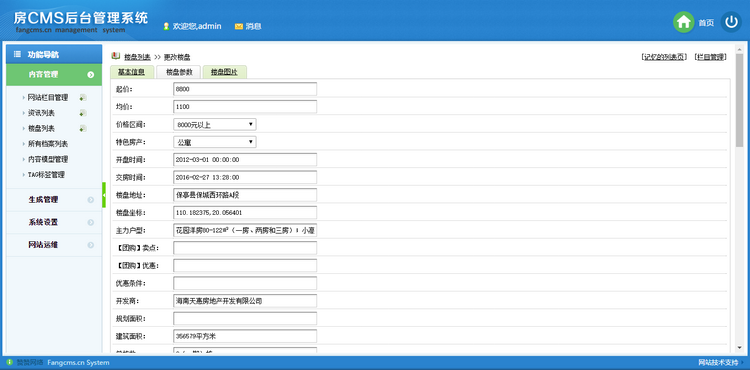
Task: Click the 首页 text link
Action: coord(706,23)
